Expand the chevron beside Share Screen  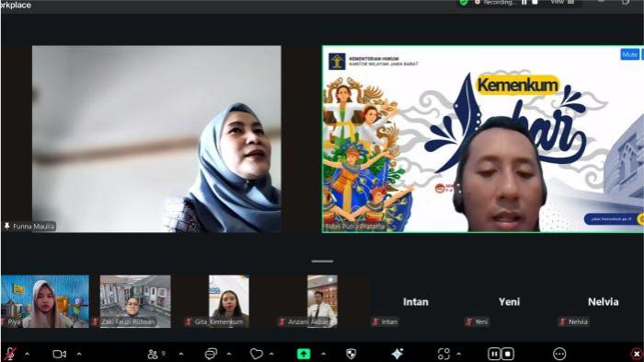324,354
